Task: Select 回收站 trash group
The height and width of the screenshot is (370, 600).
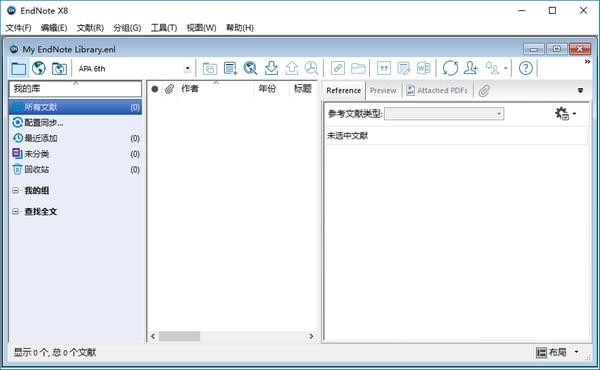Action: (x=75, y=170)
